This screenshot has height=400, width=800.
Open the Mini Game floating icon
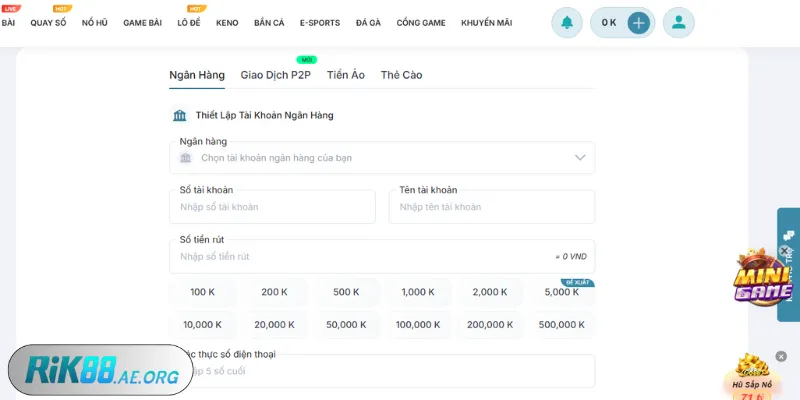tap(764, 280)
